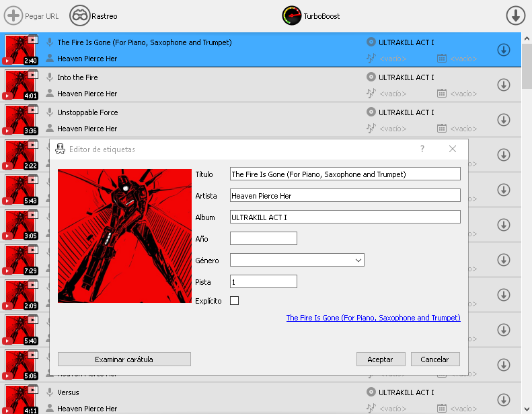The height and width of the screenshot is (414, 532).
Task: Select the 'Unstoppable Force' title text
Action: click(87, 112)
